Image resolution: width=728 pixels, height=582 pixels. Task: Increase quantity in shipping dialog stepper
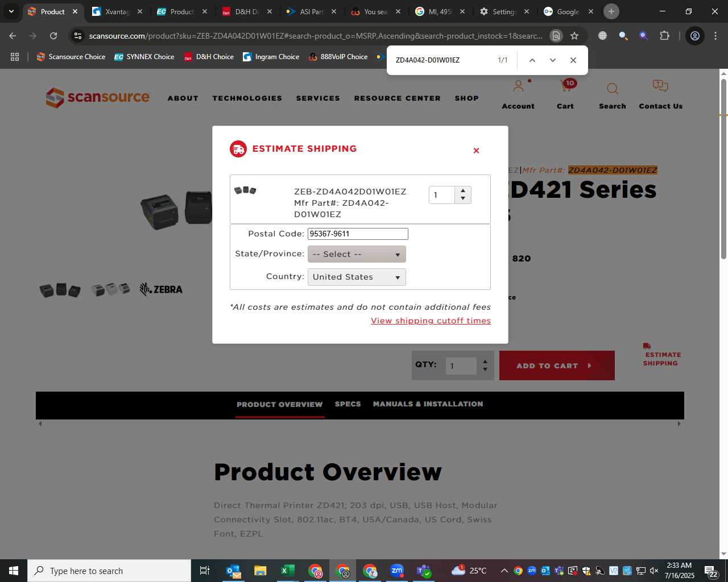click(x=463, y=191)
